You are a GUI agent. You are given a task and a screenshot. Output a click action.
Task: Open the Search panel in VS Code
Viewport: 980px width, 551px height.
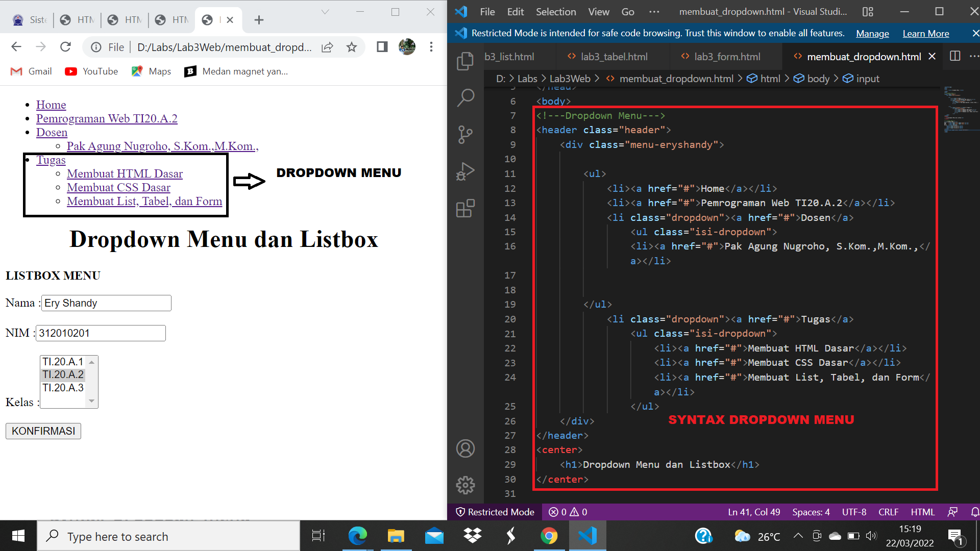[465, 97]
